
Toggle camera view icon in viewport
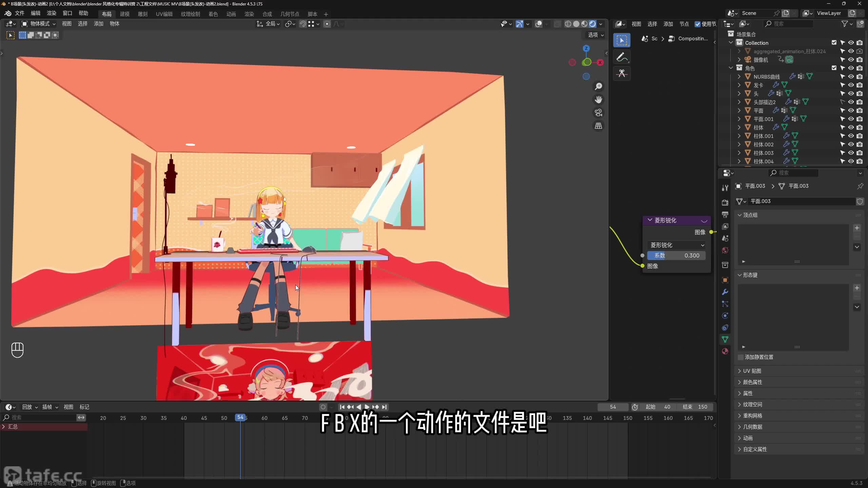pos(598,113)
